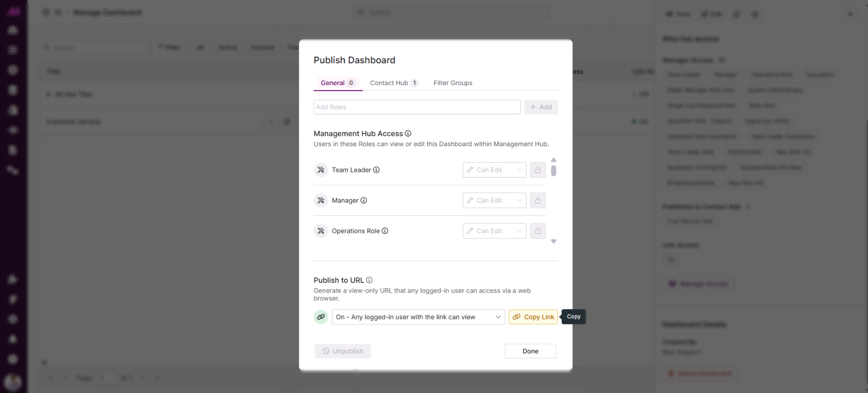Open the Filter Groups tab
This screenshot has width=868, height=393.
[453, 83]
